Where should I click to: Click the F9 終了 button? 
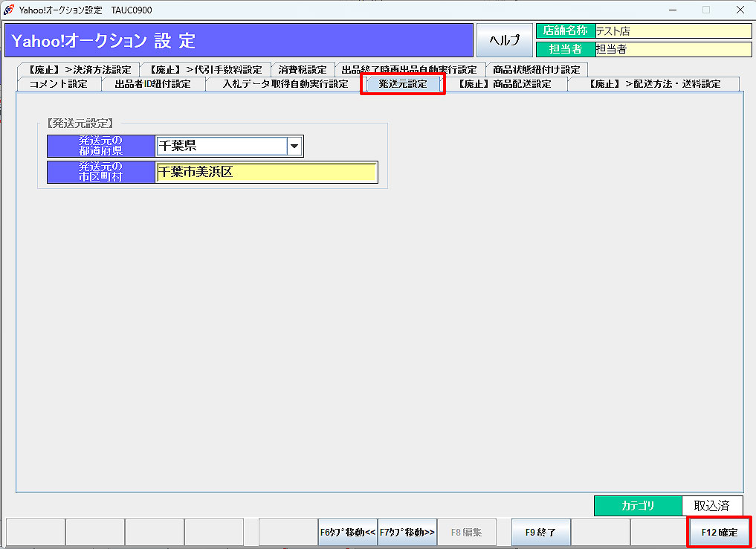540,533
